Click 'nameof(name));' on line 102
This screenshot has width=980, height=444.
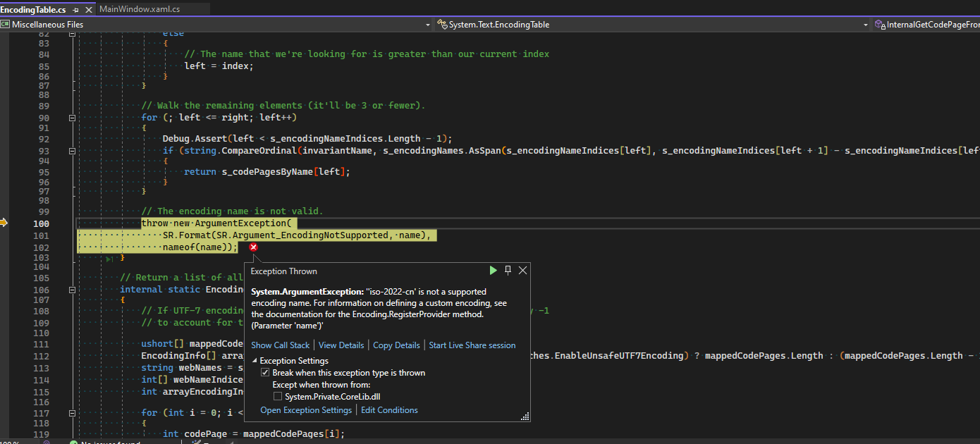click(x=200, y=247)
